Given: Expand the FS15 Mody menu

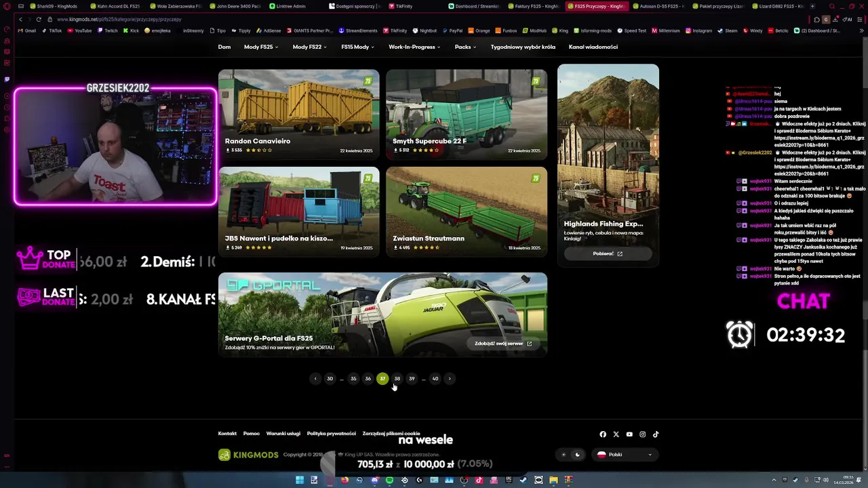Looking at the screenshot, I should pos(358,47).
